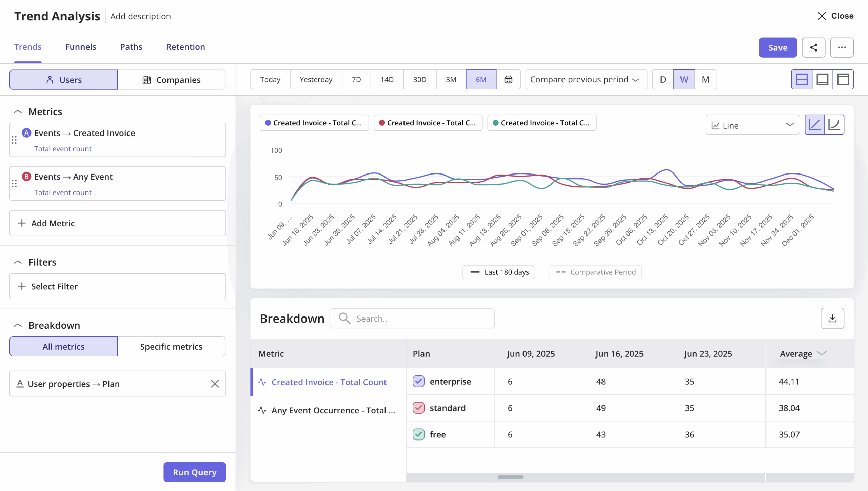Switch granularity to Monthly
The height and width of the screenshot is (491, 868).
(x=706, y=79)
